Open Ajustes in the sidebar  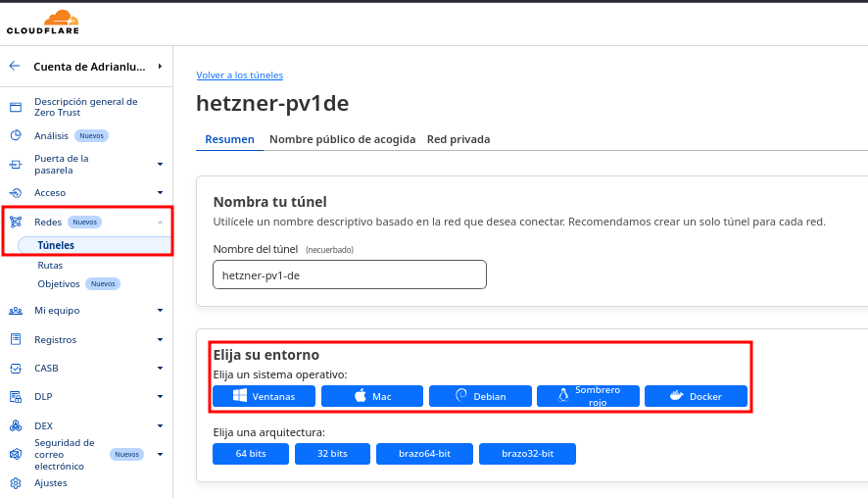pos(50,483)
